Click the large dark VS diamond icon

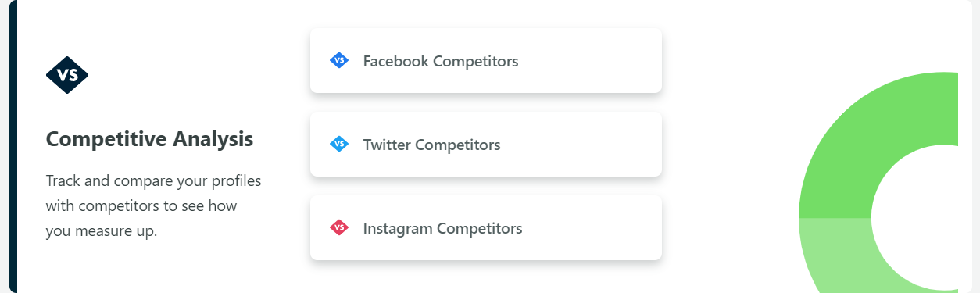coord(67,75)
